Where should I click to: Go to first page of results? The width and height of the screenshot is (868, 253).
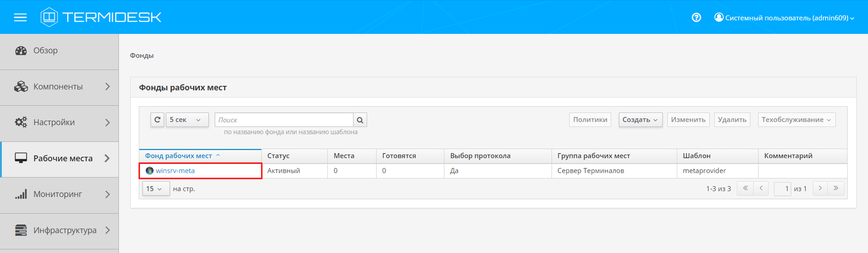pyautogui.click(x=745, y=188)
